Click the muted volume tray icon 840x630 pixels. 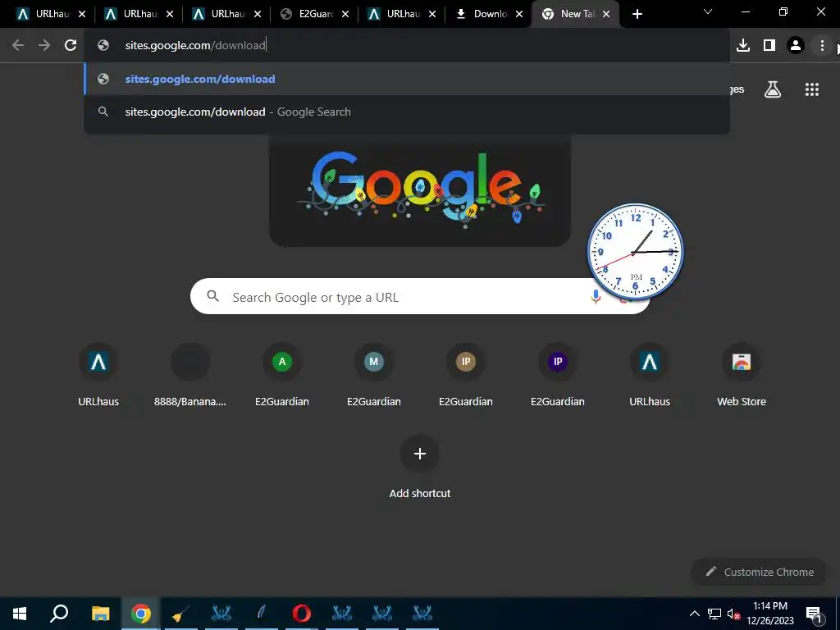coord(733,614)
